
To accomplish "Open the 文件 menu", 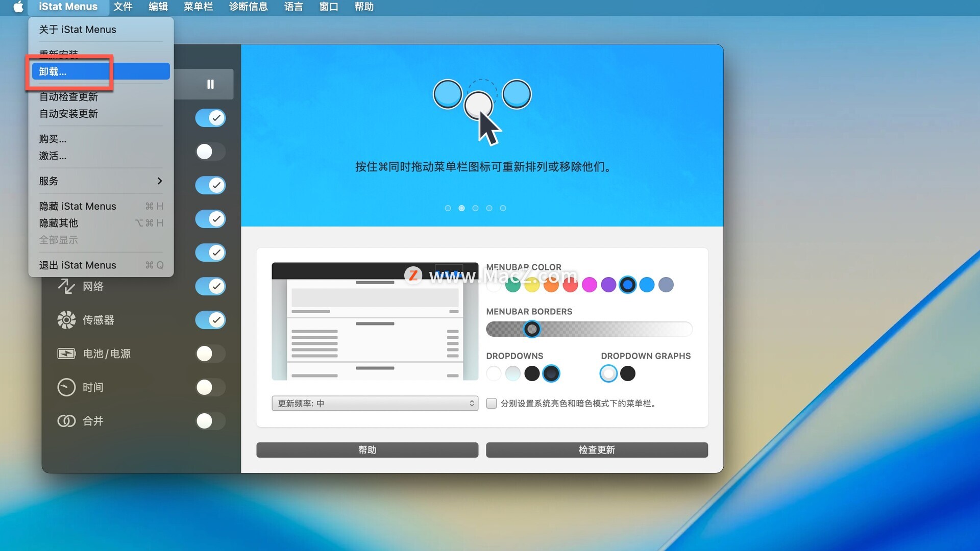I will tap(123, 7).
